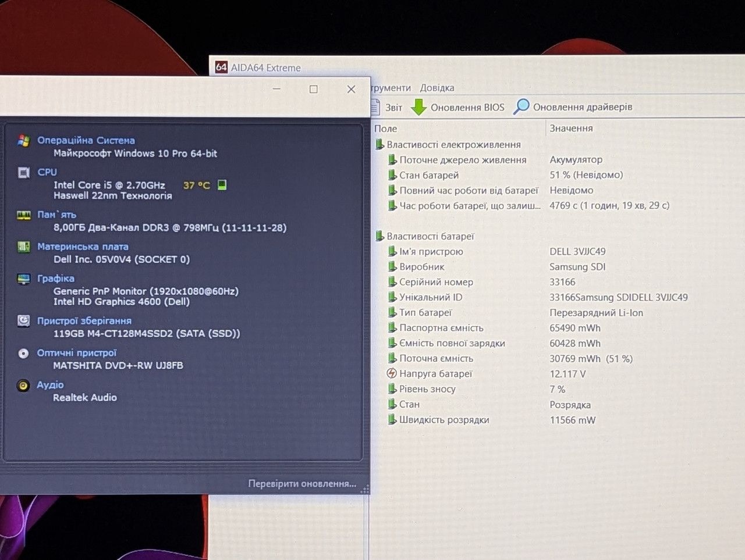
Task: Click the optical drive disc icon
Action: tap(23, 354)
